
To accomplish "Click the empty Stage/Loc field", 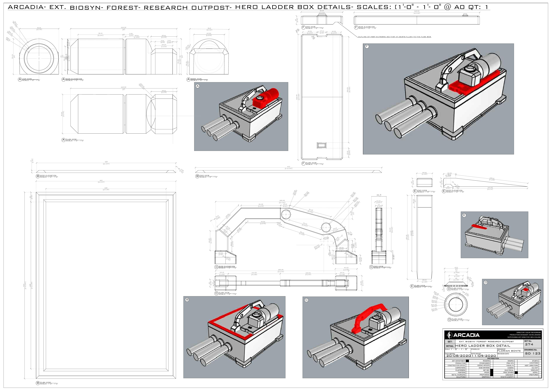I will point(484,350).
